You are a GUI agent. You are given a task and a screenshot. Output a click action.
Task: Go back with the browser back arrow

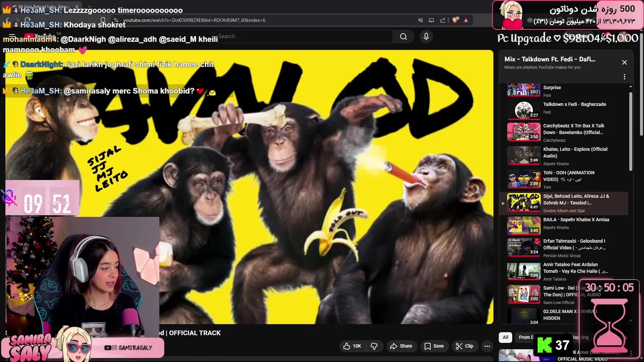click(8, 20)
